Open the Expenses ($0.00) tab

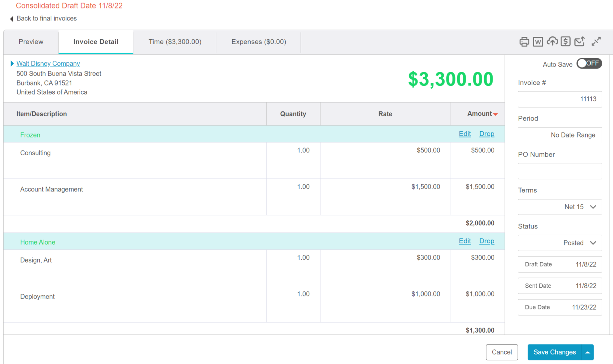pos(259,42)
